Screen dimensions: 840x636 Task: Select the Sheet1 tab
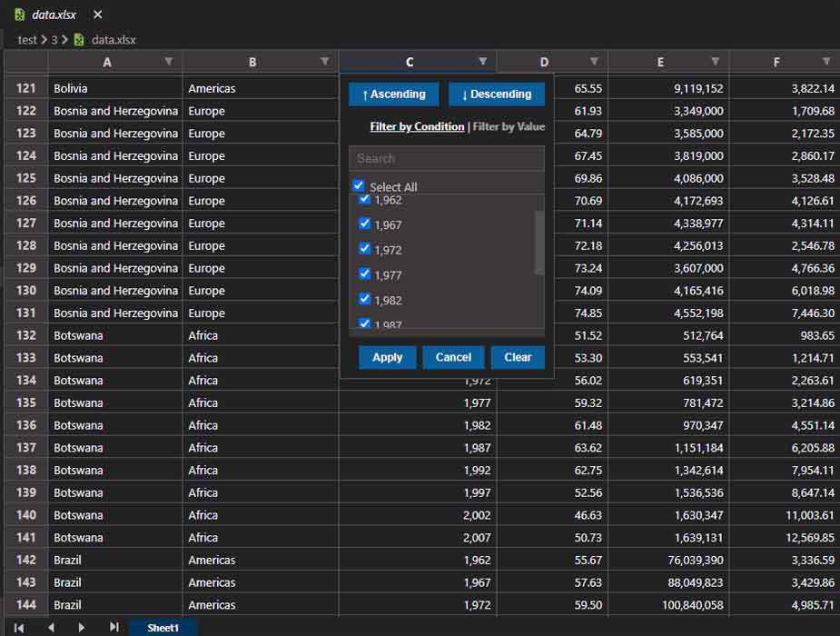[x=163, y=628]
